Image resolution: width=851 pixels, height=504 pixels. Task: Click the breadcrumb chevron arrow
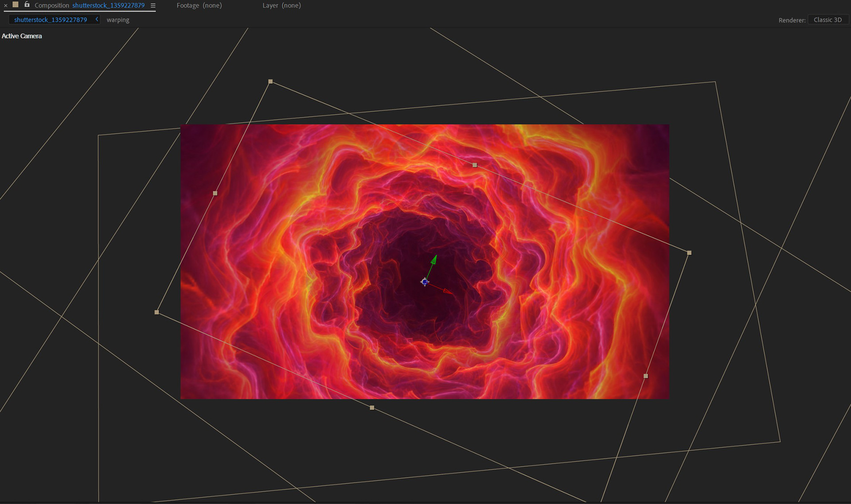97,19
